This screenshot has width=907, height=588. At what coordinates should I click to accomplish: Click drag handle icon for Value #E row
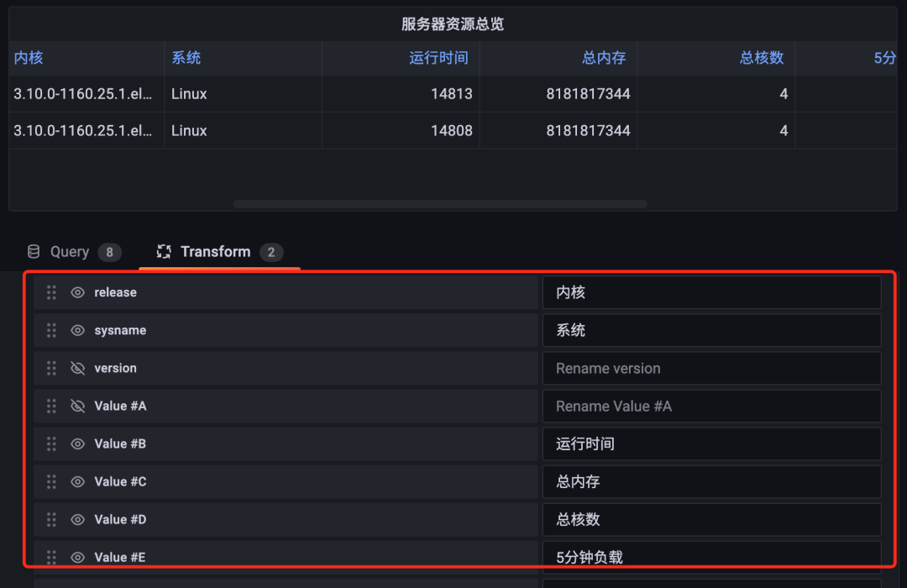(51, 557)
